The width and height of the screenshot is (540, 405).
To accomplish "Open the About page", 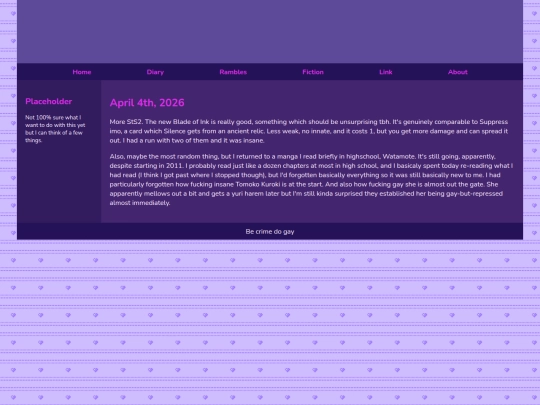I will (x=458, y=72).
